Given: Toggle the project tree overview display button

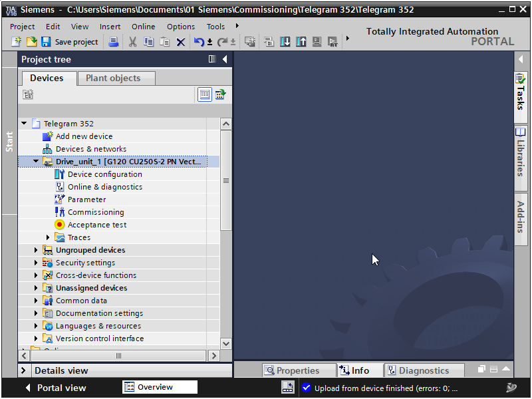Looking at the screenshot, I should coord(205,94).
